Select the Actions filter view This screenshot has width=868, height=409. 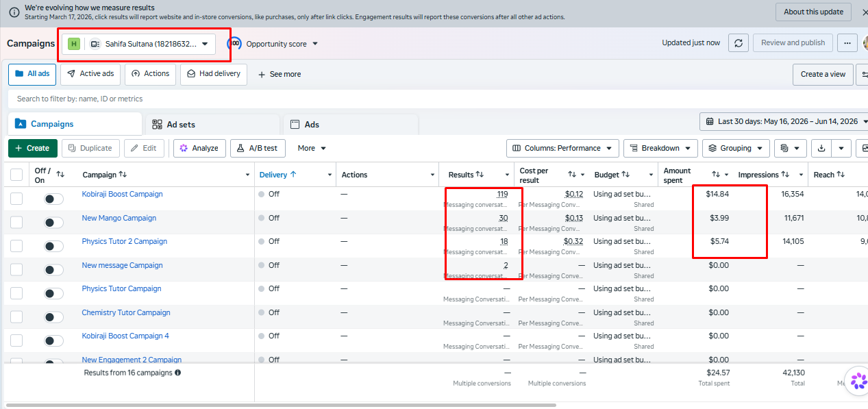(150, 74)
